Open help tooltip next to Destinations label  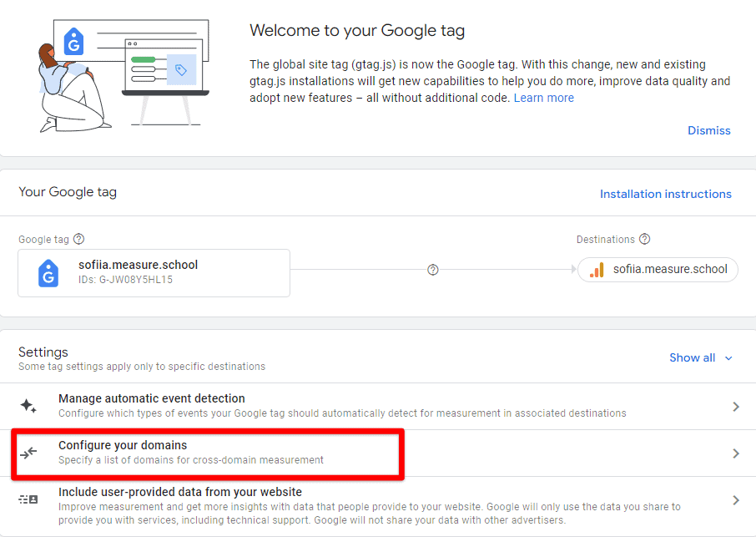pos(643,239)
